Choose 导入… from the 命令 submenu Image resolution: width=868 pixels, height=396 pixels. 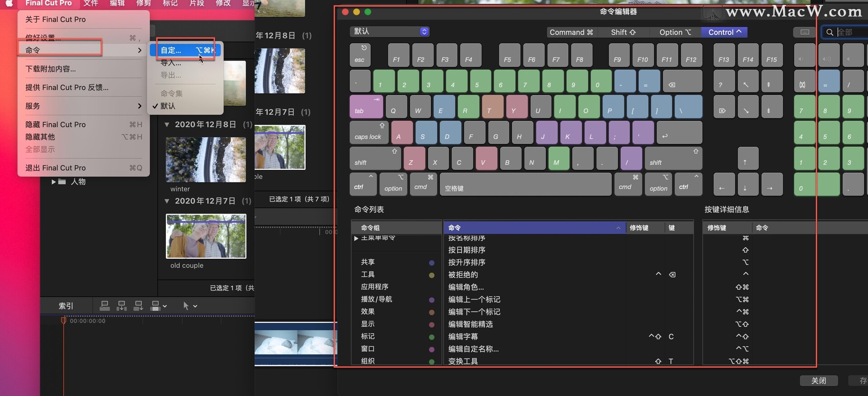(171, 63)
